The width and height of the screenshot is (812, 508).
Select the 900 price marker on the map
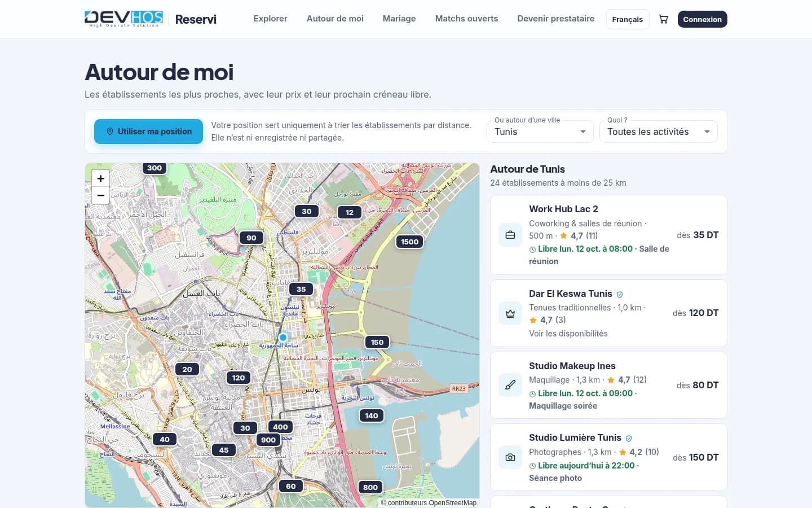[x=268, y=440]
